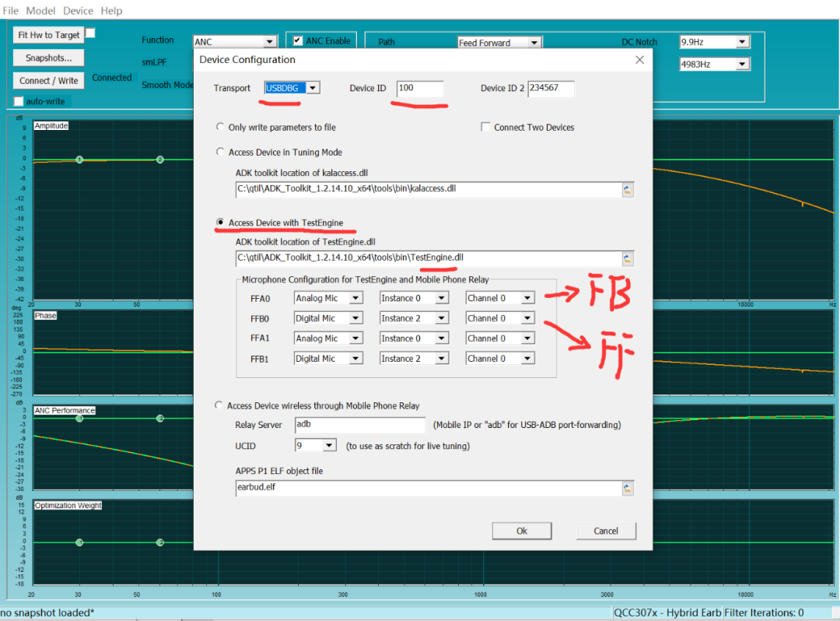The image size is (840, 621).
Task: Click the no snapshot loaded status text
Action: (x=47, y=612)
